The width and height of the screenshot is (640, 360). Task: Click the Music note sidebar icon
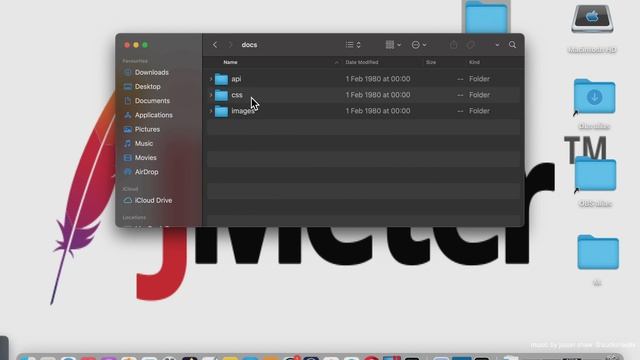coord(127,144)
